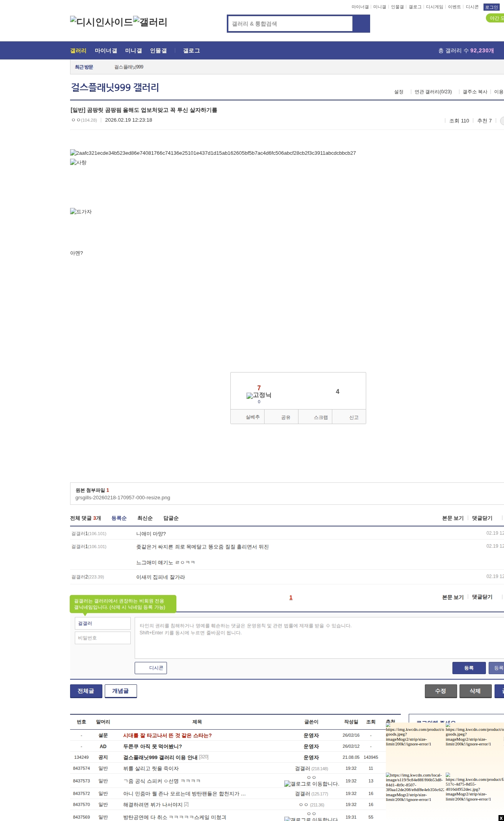
Task: Select 마이너갤 in the blue navigation bar
Action: (x=106, y=51)
